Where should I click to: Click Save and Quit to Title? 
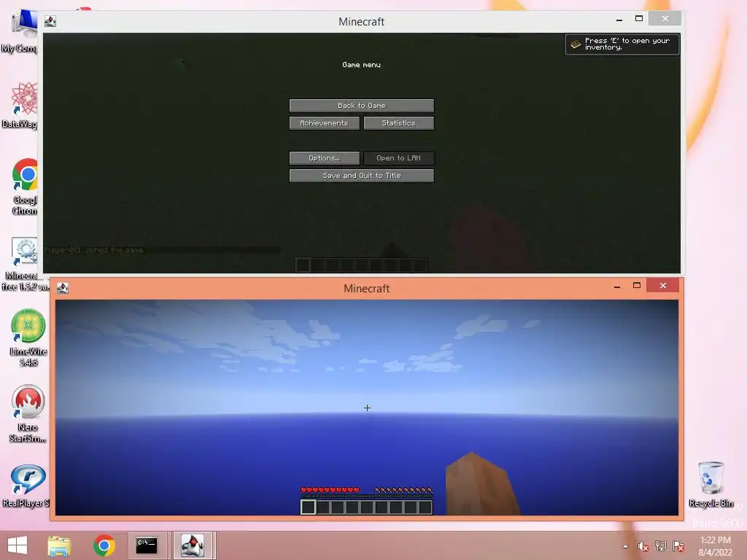point(362,176)
